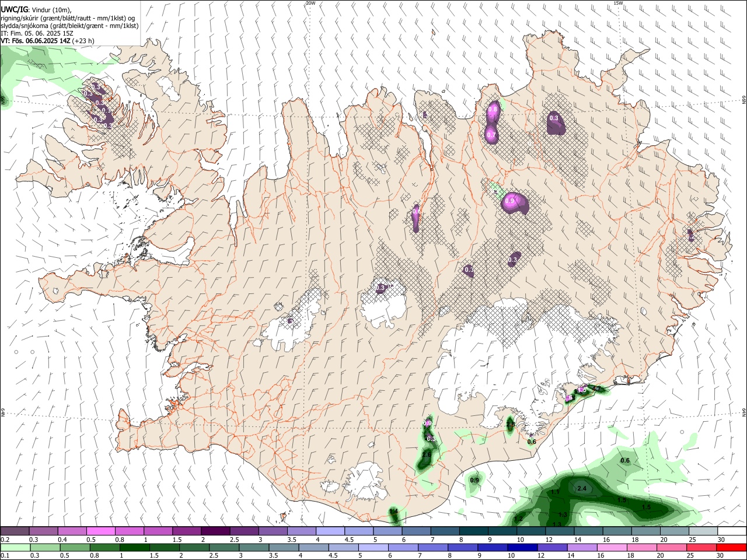This screenshot has width=747, height=560.
Task: Click the UWC/IG title text
Action: 14,9
